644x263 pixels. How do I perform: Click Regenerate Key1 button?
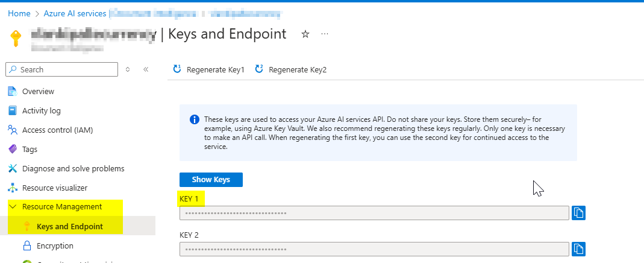(208, 69)
